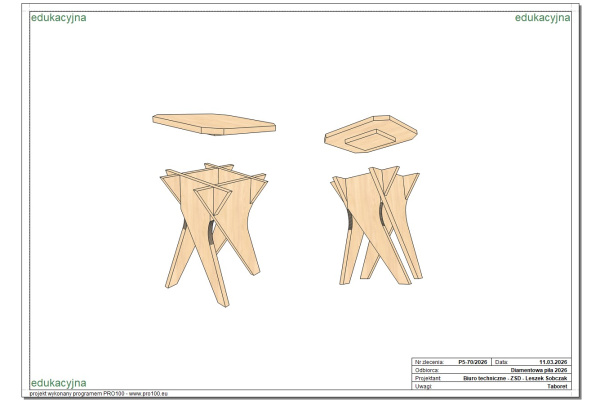Click the Odbiorca label
The image size is (600, 400).
(427, 370)
